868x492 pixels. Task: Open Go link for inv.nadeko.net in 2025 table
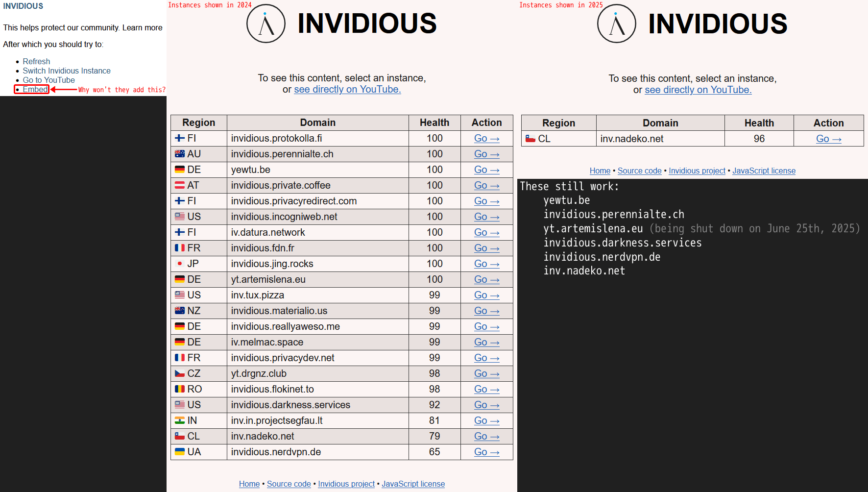[828, 139]
